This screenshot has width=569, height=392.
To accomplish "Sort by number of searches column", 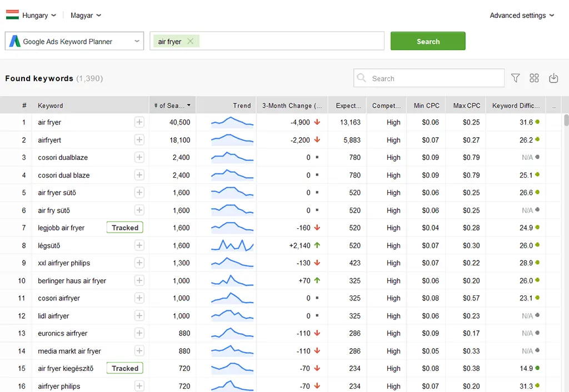I will click(172, 105).
